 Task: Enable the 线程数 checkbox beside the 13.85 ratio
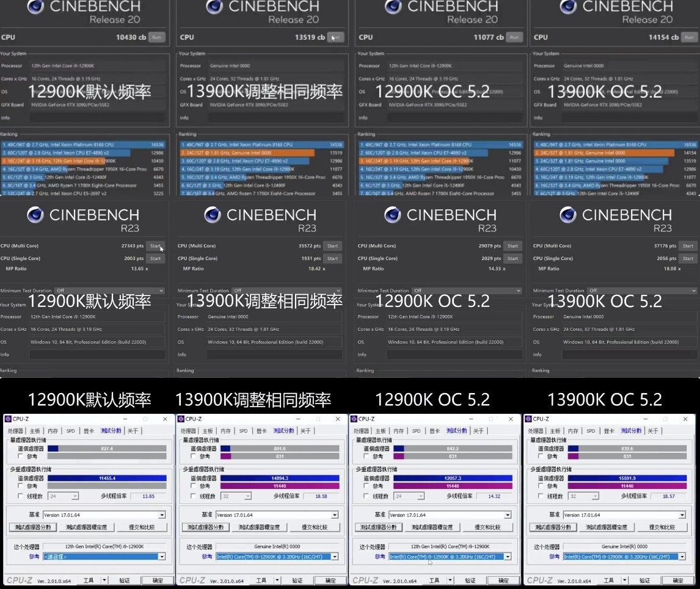(20, 496)
